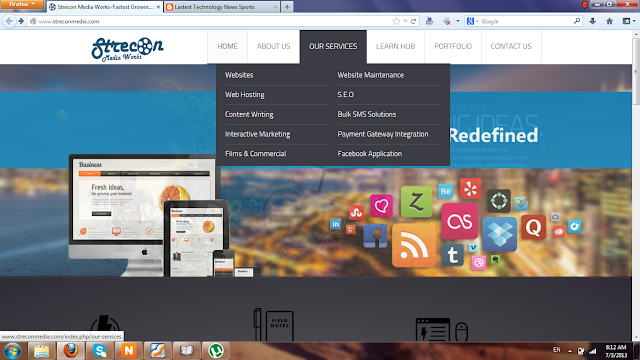Open LEARN HUB menu item
This screenshot has width=640, height=360.
396,46
